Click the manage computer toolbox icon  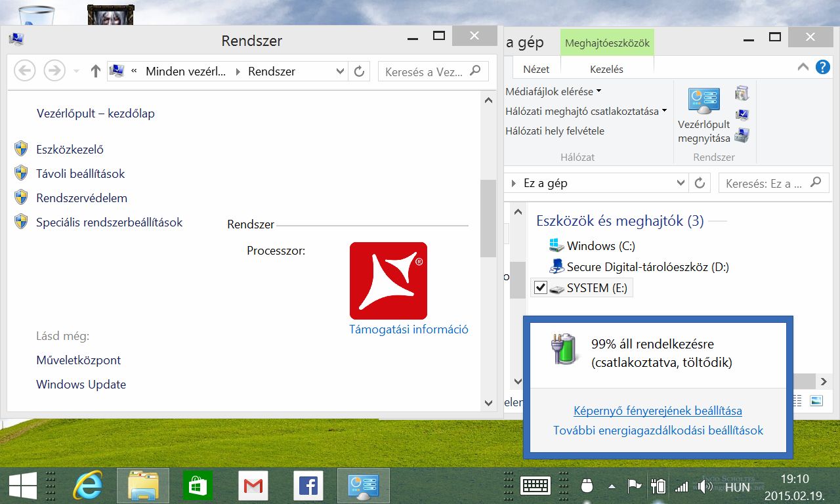coord(742,136)
